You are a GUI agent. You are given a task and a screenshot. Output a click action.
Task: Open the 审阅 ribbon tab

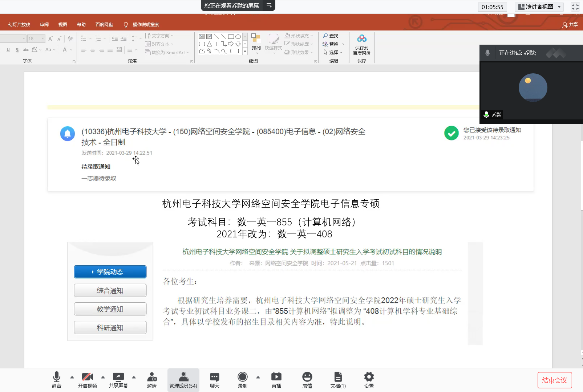[44, 25]
